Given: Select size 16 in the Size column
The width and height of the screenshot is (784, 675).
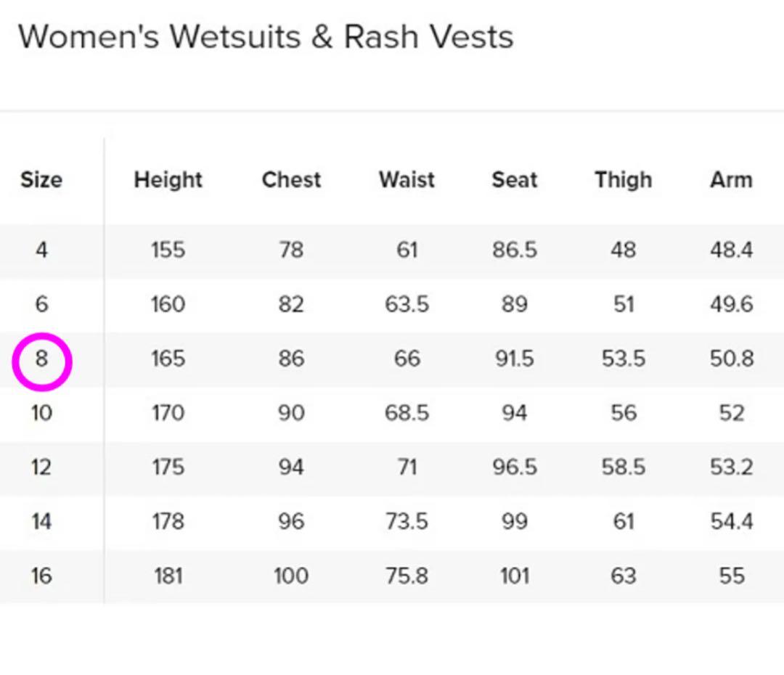Looking at the screenshot, I should tap(41, 576).
